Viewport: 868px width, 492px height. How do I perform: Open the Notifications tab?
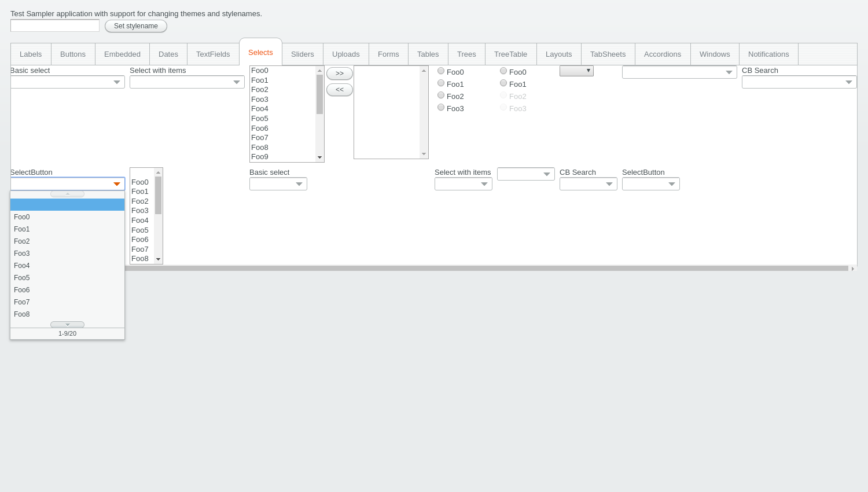tap(768, 54)
